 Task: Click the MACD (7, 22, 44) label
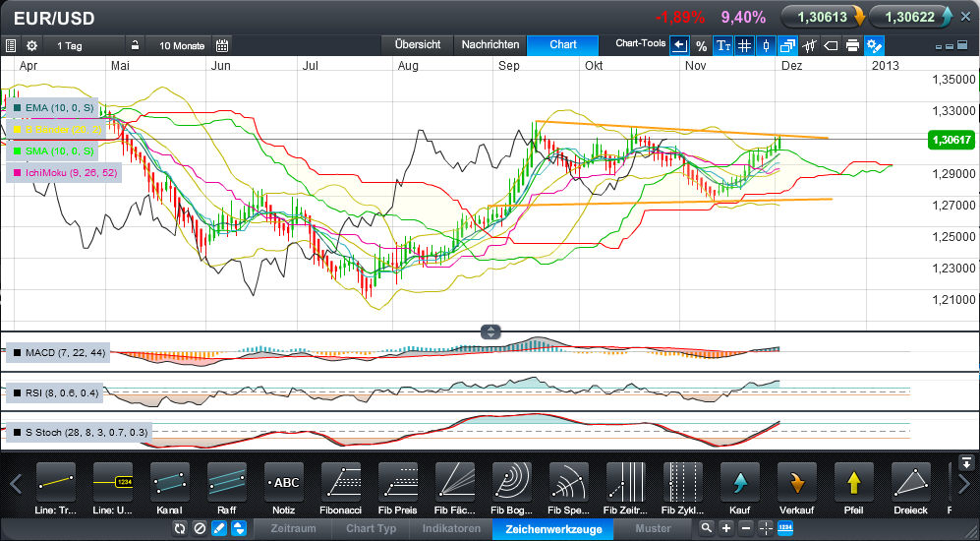(x=58, y=353)
